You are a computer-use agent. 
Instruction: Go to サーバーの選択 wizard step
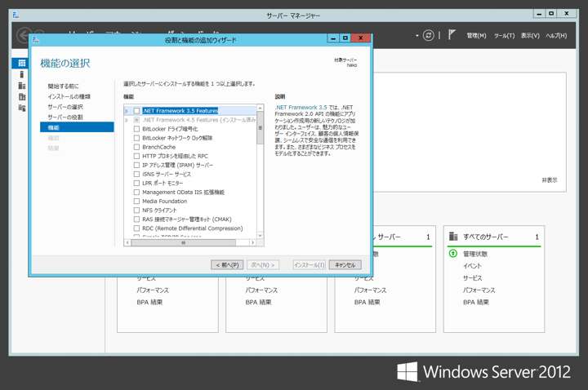tap(65, 107)
